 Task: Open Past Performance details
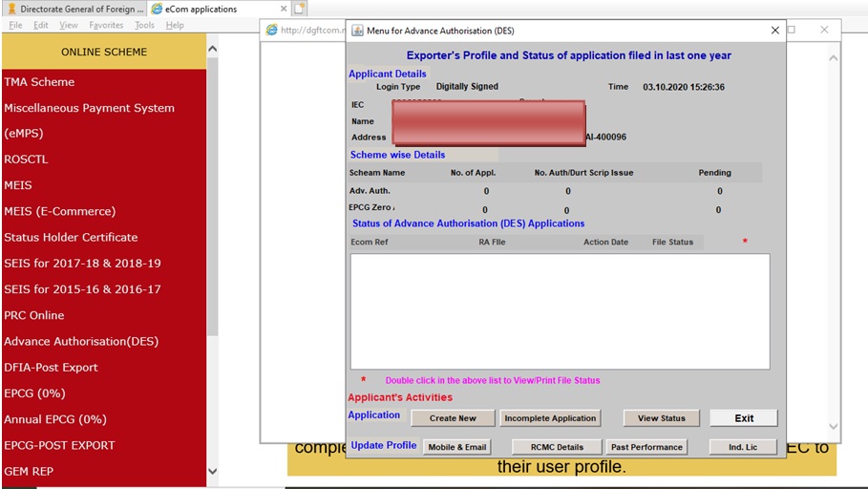646,447
